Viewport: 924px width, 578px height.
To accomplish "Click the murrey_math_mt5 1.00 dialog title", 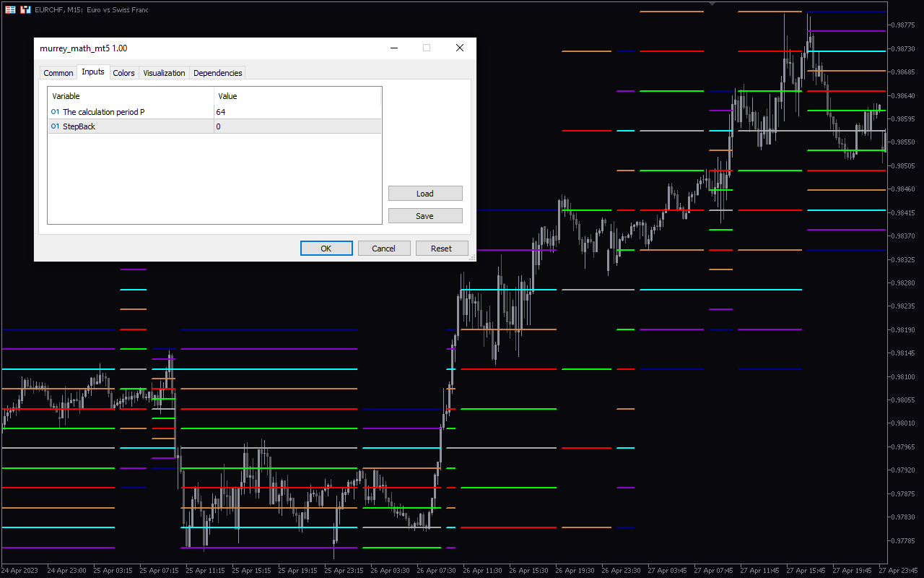I will [x=84, y=48].
